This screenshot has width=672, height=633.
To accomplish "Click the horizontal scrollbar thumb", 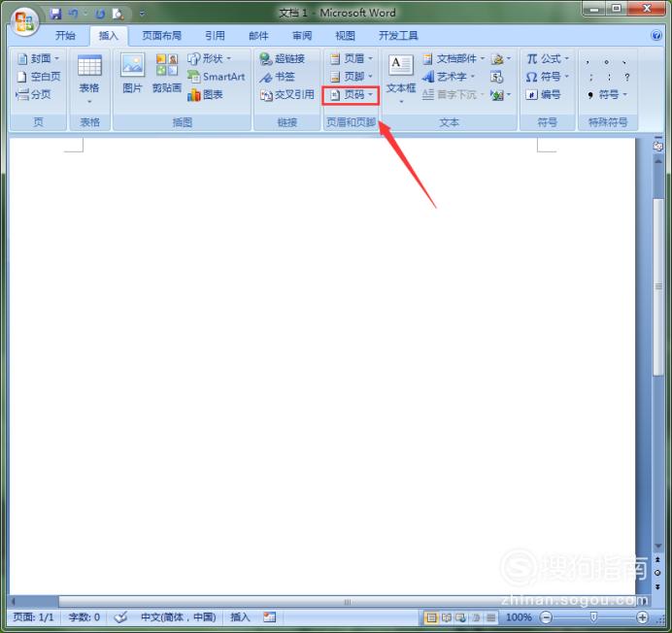I will tap(347, 601).
